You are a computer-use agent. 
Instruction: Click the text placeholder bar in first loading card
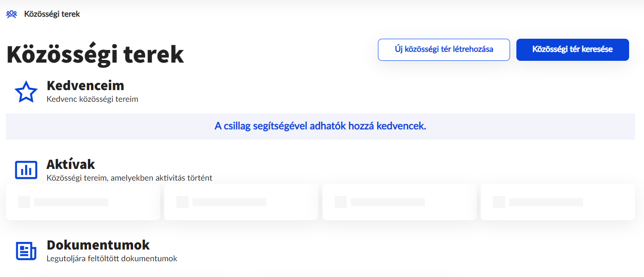coord(71,202)
